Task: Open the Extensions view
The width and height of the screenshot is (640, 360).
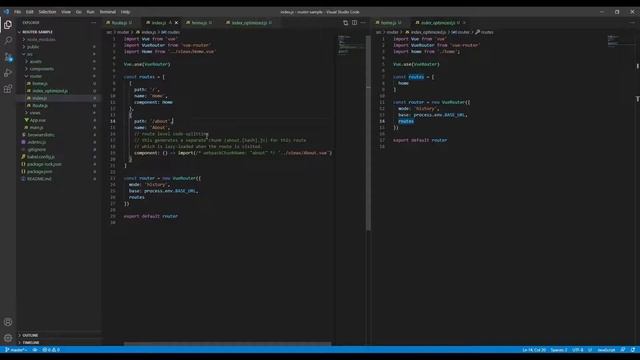Action: coord(8,89)
